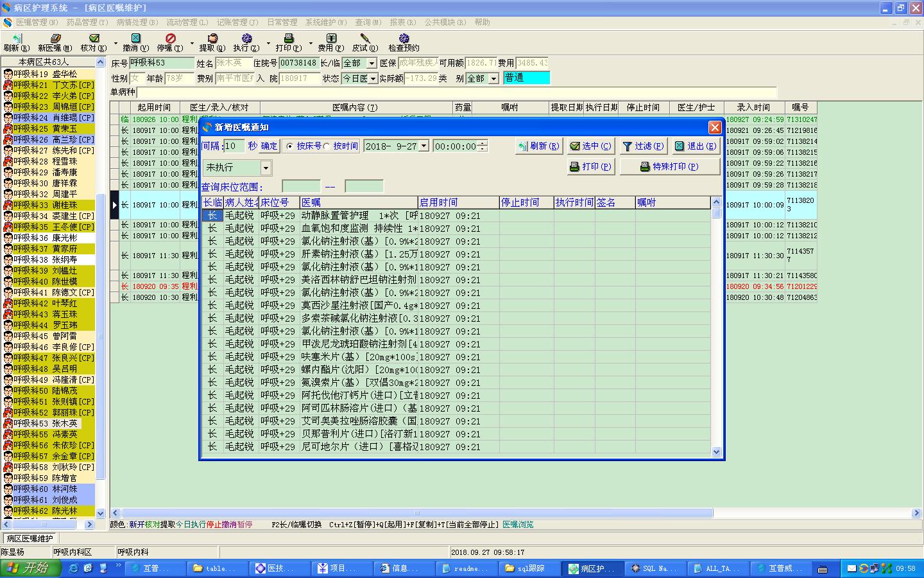The width and height of the screenshot is (924, 578).
Task: Select the 螺内酯片(沈阳) order row
Action: tap(456, 370)
